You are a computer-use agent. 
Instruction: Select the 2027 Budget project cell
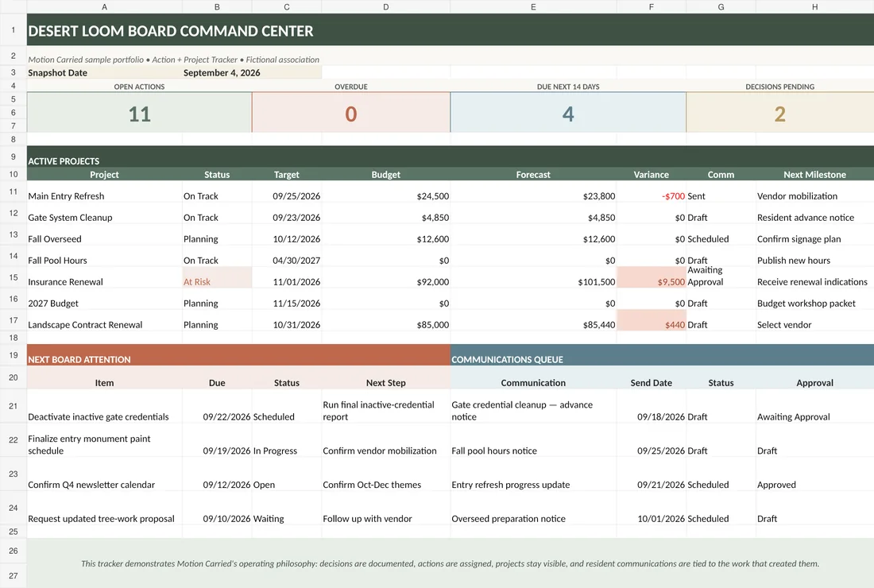pyautogui.click(x=104, y=300)
